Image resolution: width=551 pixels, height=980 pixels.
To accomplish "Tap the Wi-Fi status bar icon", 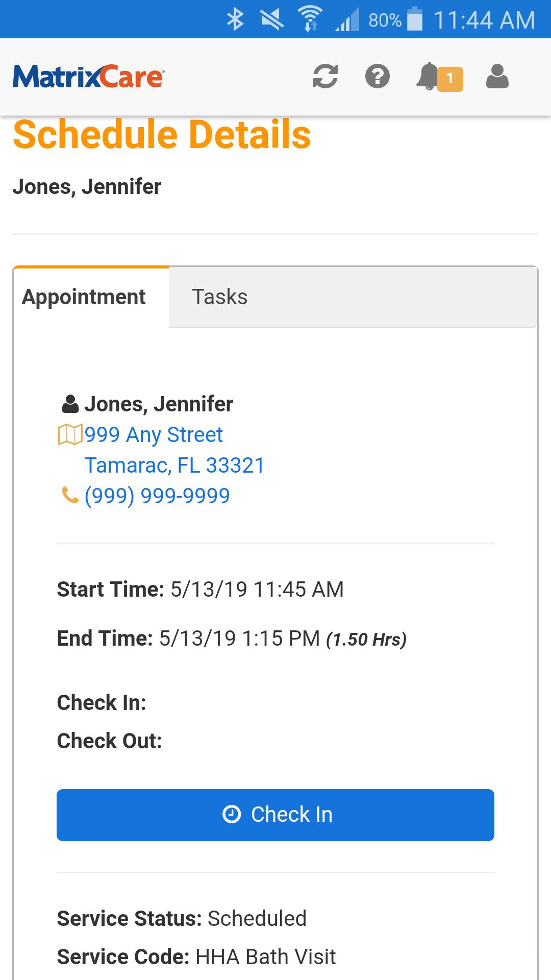I will (310, 19).
